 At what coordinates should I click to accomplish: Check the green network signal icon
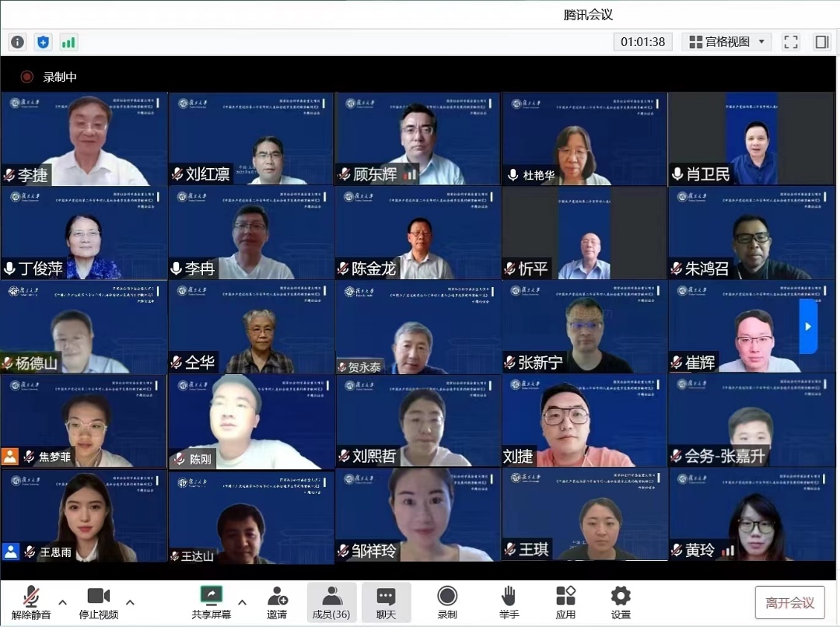click(68, 42)
